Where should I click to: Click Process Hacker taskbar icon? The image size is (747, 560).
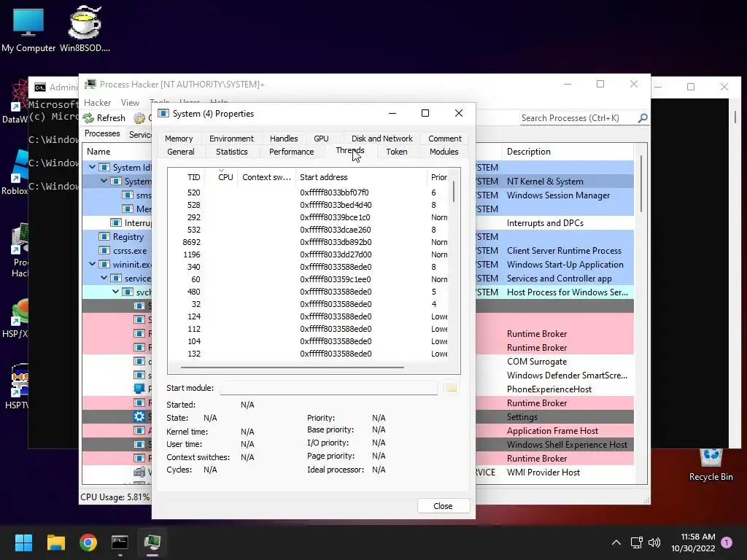152,542
